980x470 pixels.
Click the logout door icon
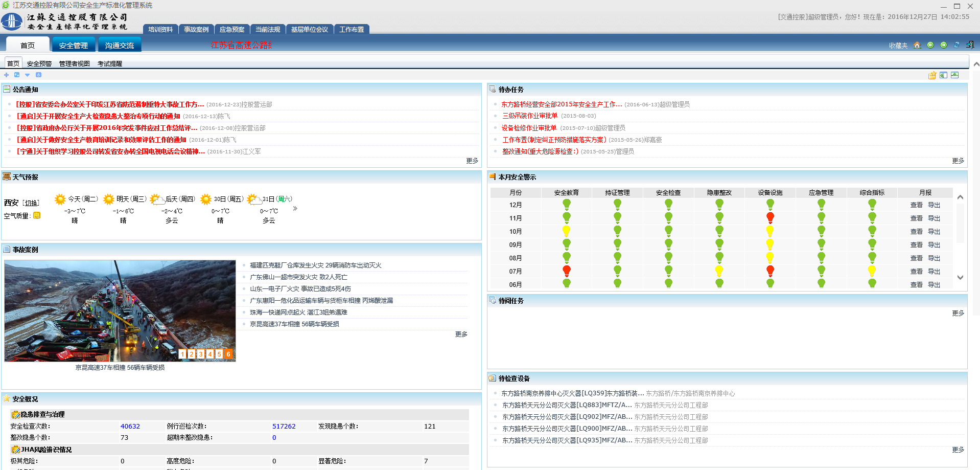click(970, 45)
